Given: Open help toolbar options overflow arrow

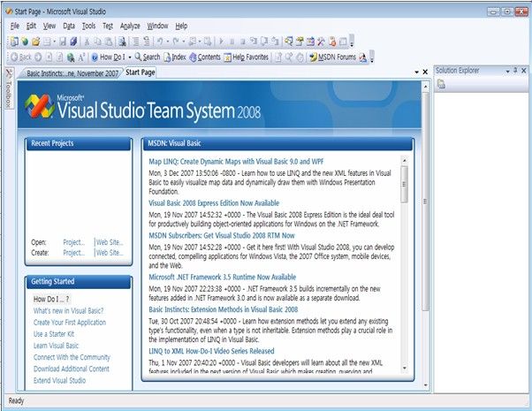Looking at the screenshot, I should pos(372,57).
